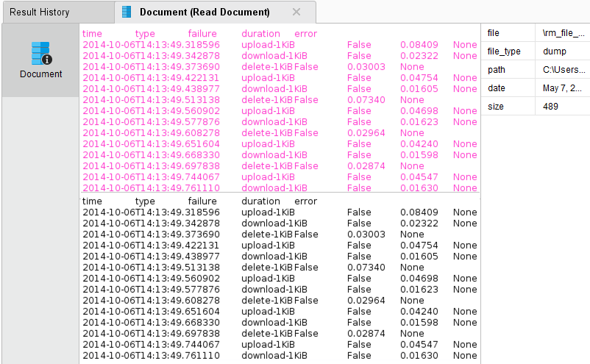Select the path value C:\Users
This screenshot has width=590, height=364.
(564, 70)
